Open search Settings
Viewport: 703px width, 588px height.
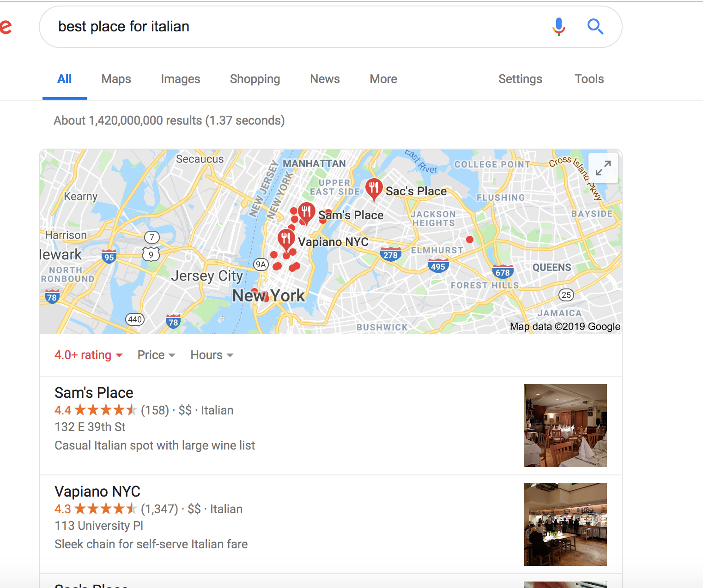[x=520, y=79]
